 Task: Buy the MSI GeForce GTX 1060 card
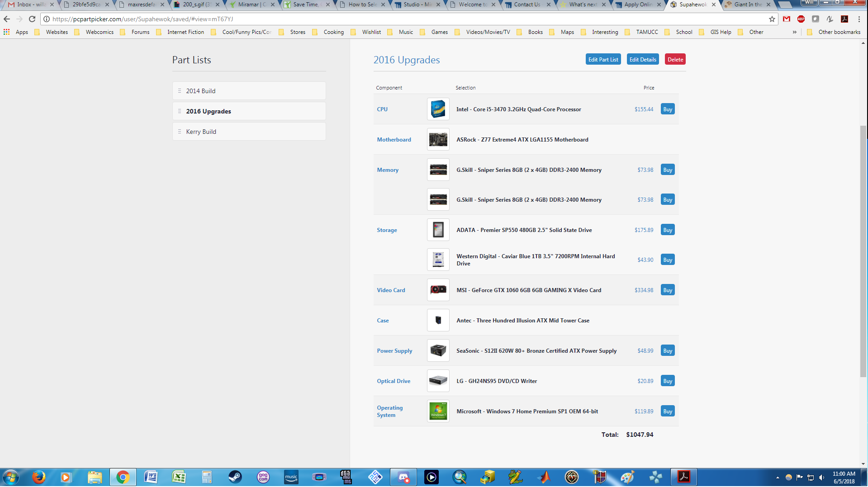tap(668, 290)
